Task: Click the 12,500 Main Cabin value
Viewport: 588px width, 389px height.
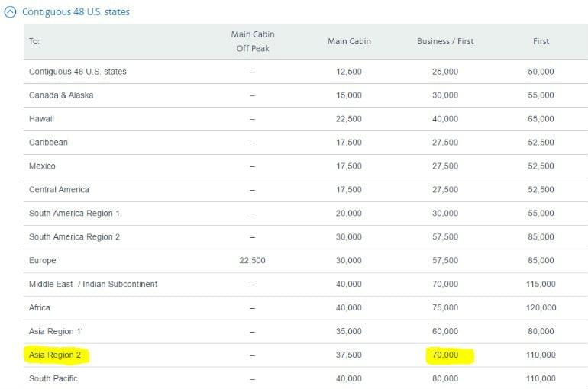Action: coord(349,72)
